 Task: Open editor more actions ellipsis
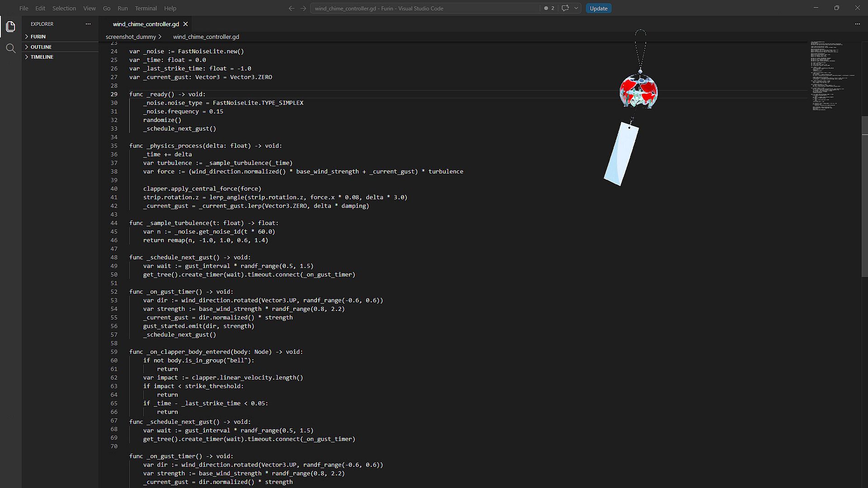tap(858, 24)
